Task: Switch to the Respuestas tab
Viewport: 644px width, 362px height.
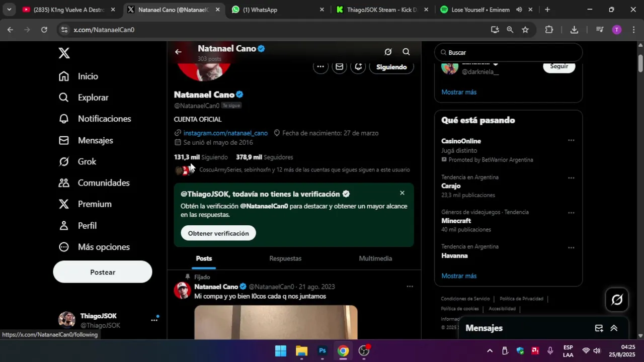Action: [x=285, y=258]
